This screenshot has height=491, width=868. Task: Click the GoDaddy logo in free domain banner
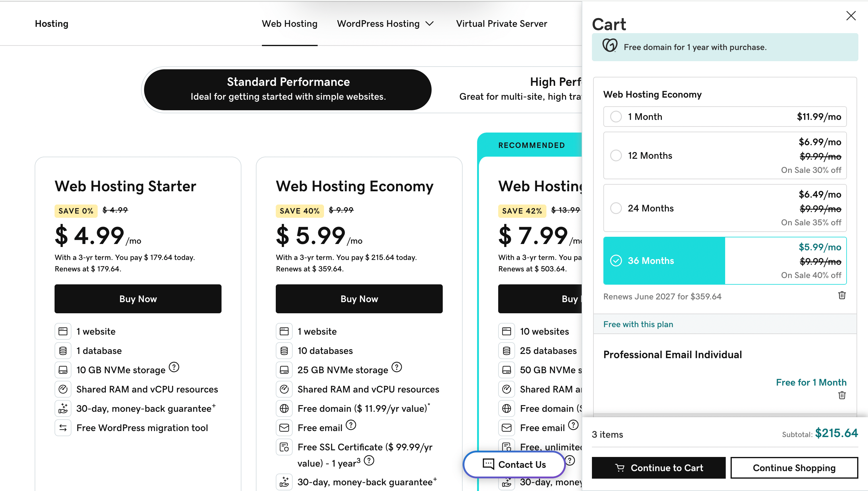pyautogui.click(x=610, y=45)
